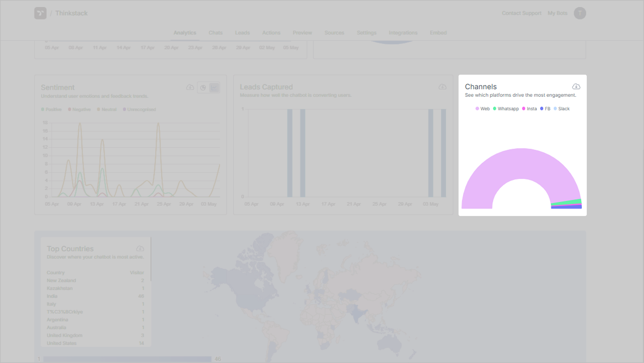Open My Bots link

557,13
